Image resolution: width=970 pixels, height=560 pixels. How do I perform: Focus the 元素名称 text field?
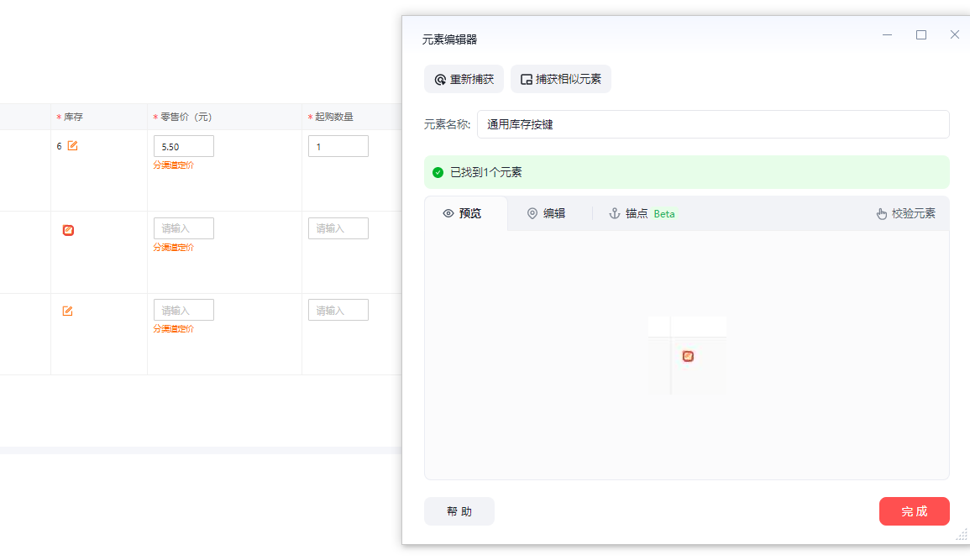tap(712, 124)
